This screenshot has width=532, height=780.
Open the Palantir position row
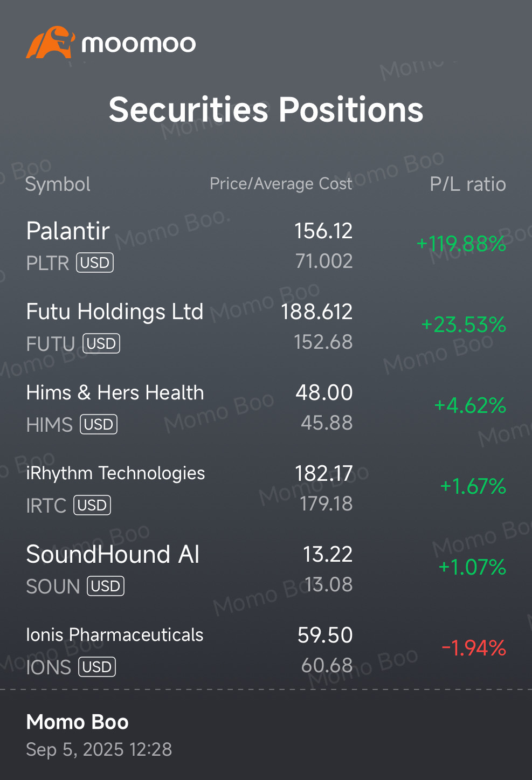[266, 246]
